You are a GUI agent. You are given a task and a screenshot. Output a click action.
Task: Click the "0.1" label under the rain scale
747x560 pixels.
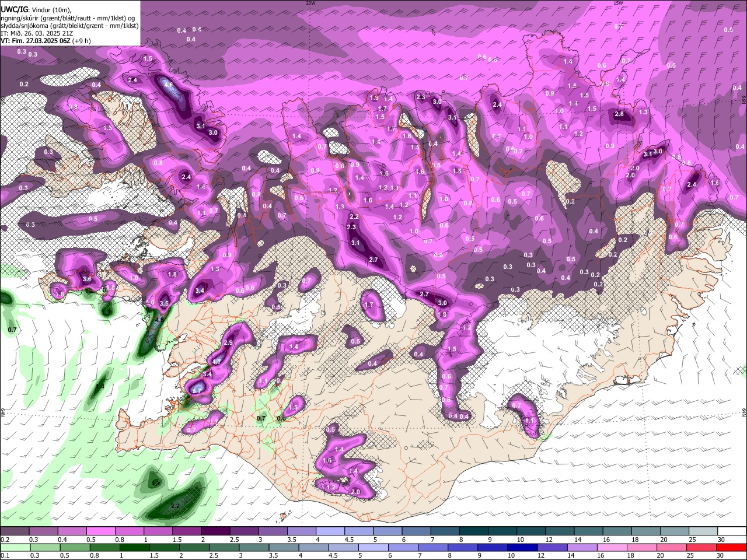[5, 555]
